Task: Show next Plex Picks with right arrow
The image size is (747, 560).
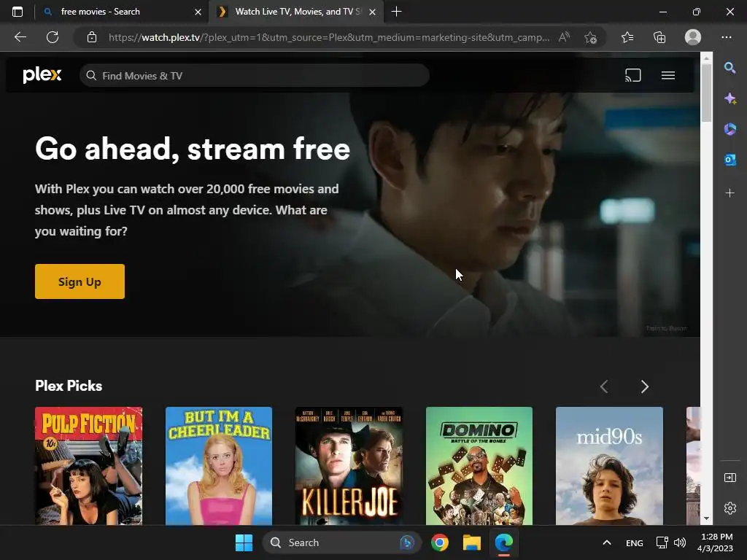Action: pyautogui.click(x=645, y=386)
